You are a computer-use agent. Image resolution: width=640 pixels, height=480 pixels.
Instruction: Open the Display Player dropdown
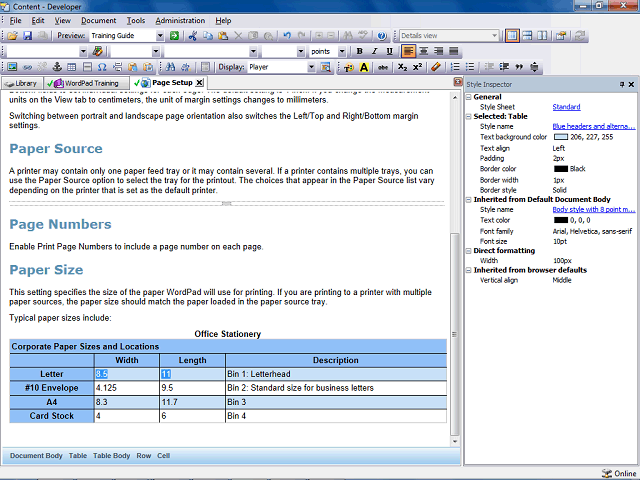point(311,67)
